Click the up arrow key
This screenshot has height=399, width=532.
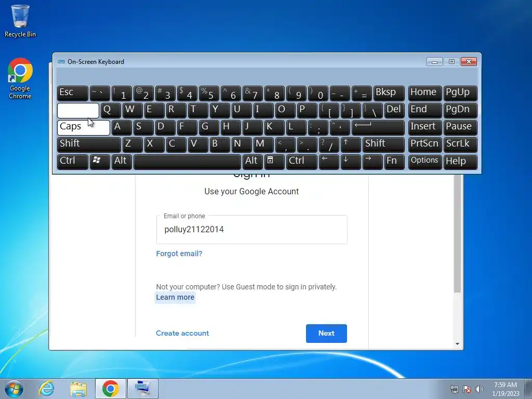[351, 144]
